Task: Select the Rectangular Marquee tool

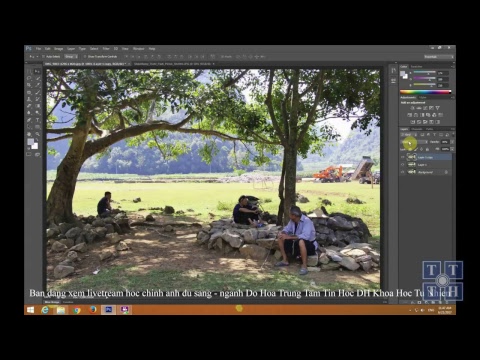Action: [x=29, y=71]
